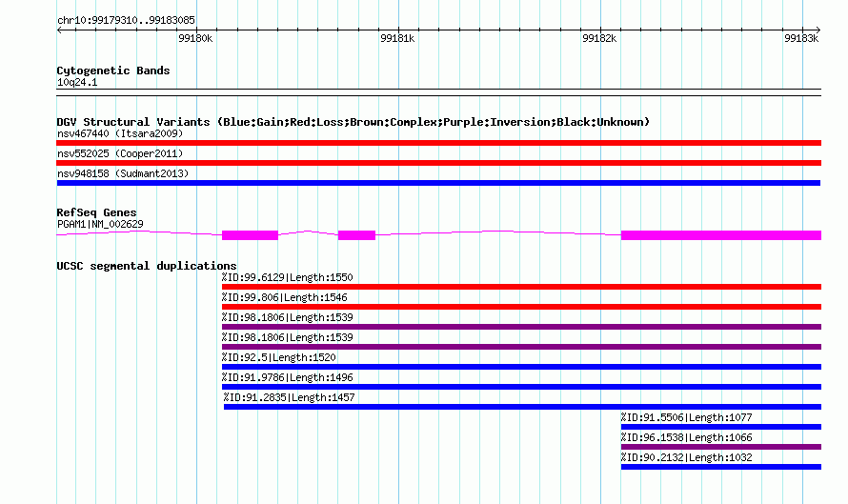Image resolution: width=848 pixels, height=504 pixels.
Task: Click the 99180k ruler tick label
Action: tap(195, 38)
